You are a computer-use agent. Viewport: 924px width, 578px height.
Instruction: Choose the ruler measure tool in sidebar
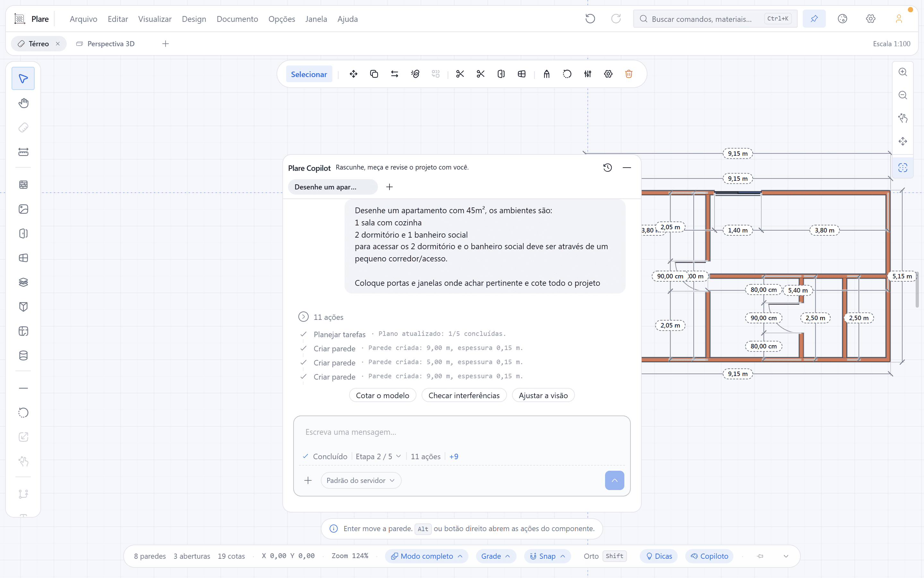(23, 152)
